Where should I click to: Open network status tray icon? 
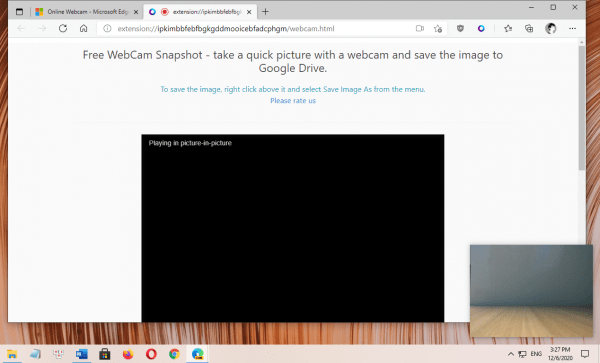(522, 354)
